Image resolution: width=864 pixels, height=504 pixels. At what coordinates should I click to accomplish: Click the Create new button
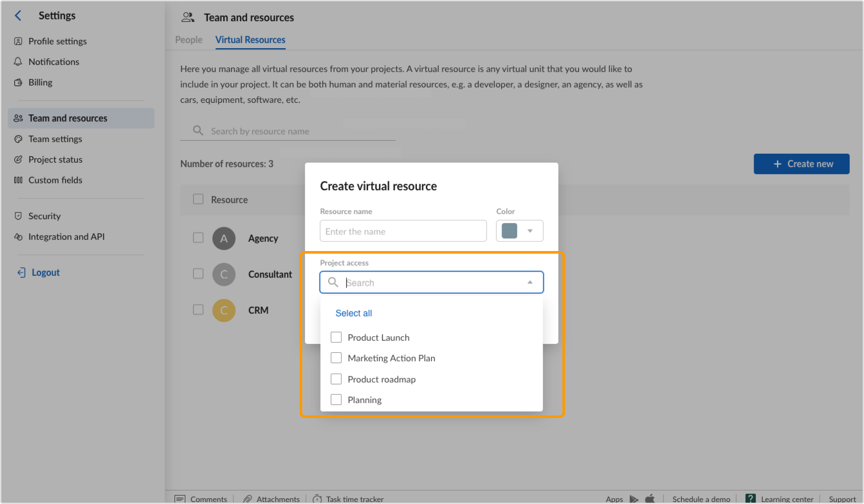(x=802, y=164)
